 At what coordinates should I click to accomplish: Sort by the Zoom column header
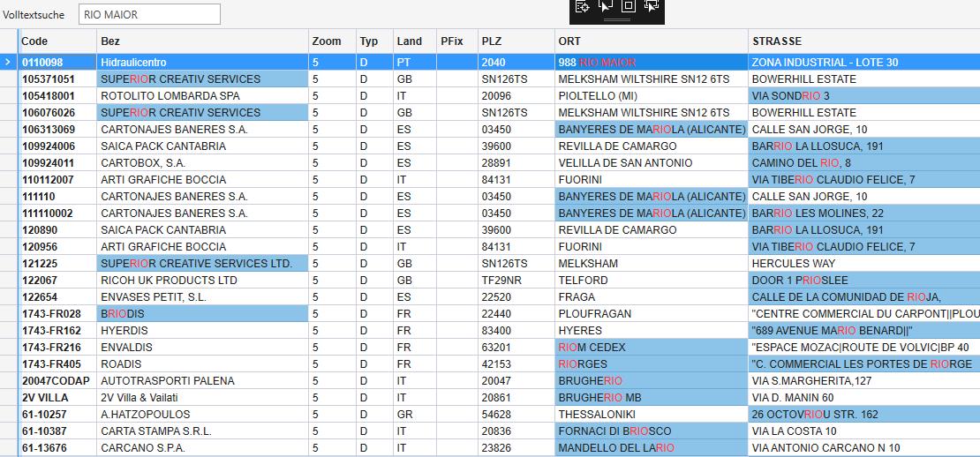coord(333,41)
